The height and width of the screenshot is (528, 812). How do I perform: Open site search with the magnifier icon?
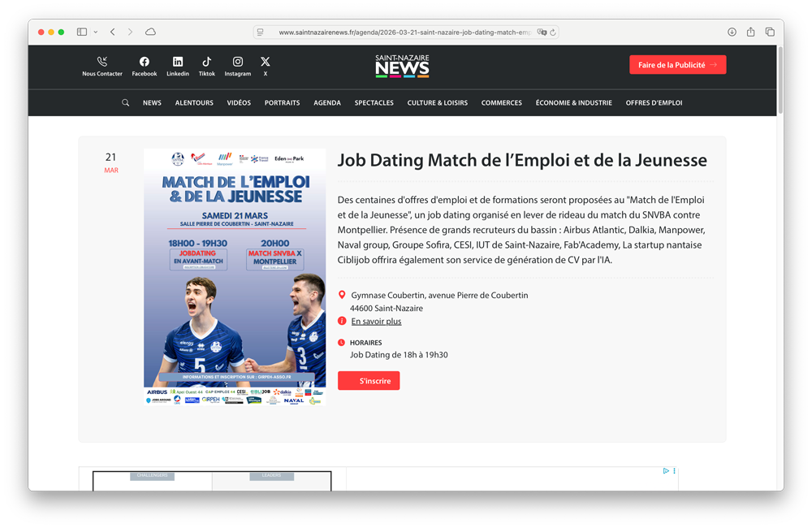(x=125, y=102)
